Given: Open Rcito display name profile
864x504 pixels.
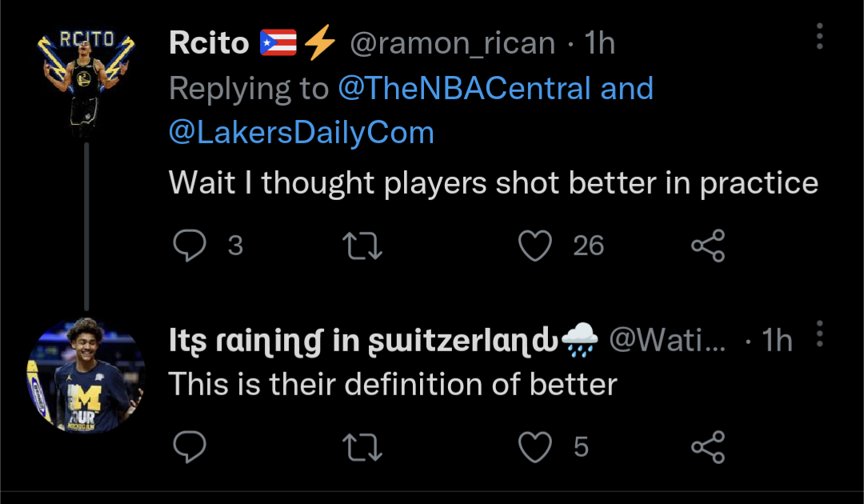Looking at the screenshot, I should pos(210,44).
